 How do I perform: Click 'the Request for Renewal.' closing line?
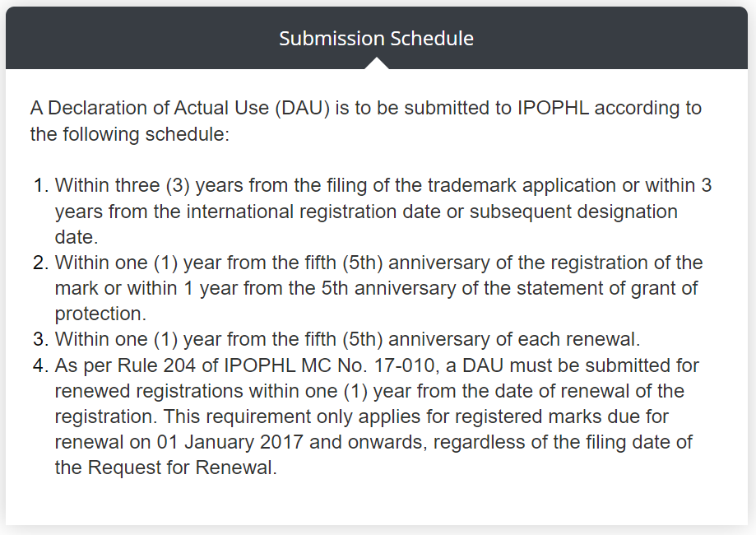pos(166,468)
